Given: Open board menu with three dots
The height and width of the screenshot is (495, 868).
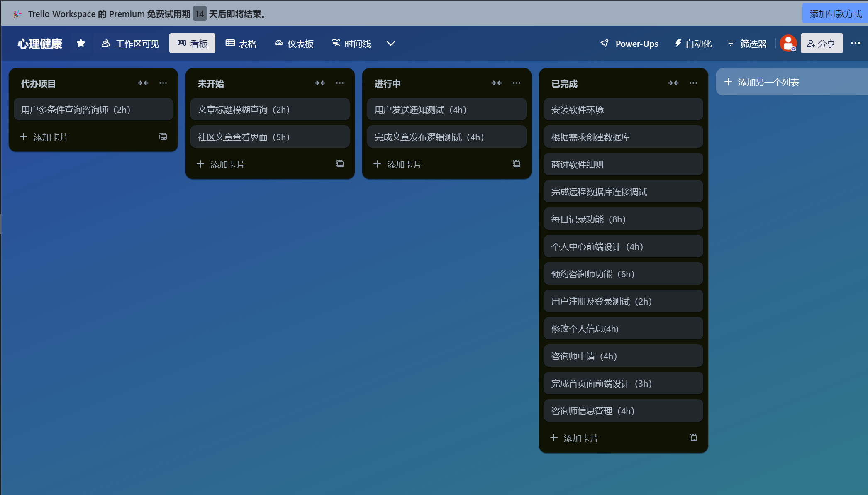Looking at the screenshot, I should [x=855, y=43].
